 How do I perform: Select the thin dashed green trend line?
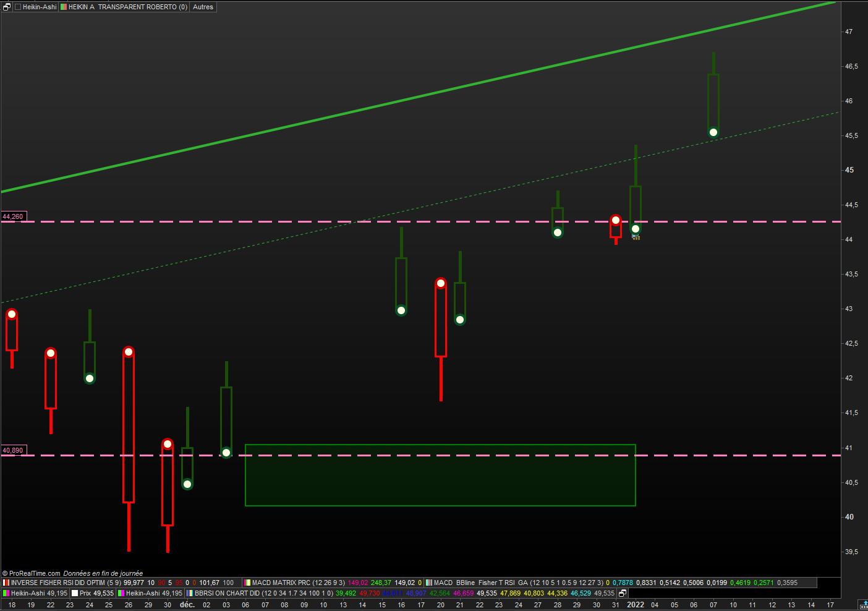pyautogui.click(x=420, y=207)
